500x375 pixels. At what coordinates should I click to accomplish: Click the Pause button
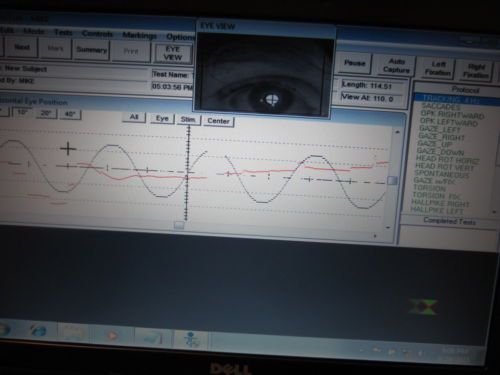(355, 63)
